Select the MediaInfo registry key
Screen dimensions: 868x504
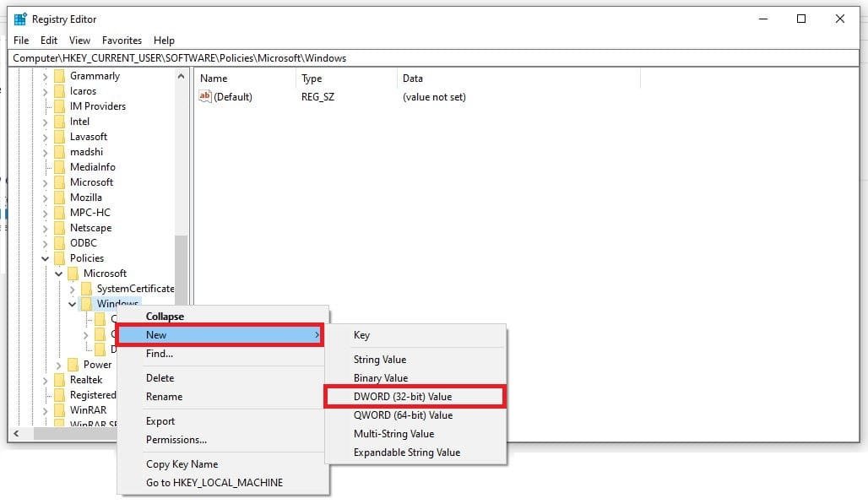[x=92, y=167]
